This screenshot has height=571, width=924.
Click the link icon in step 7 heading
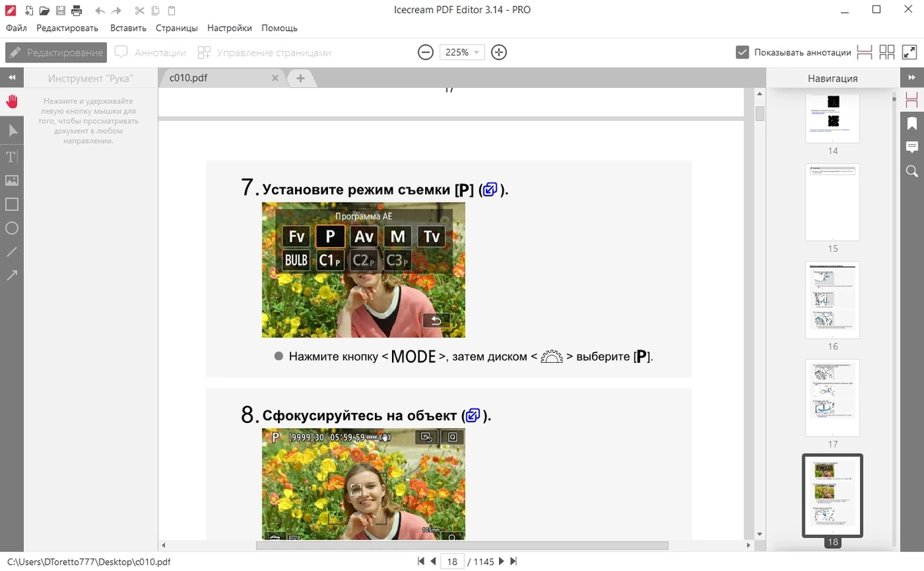[490, 190]
